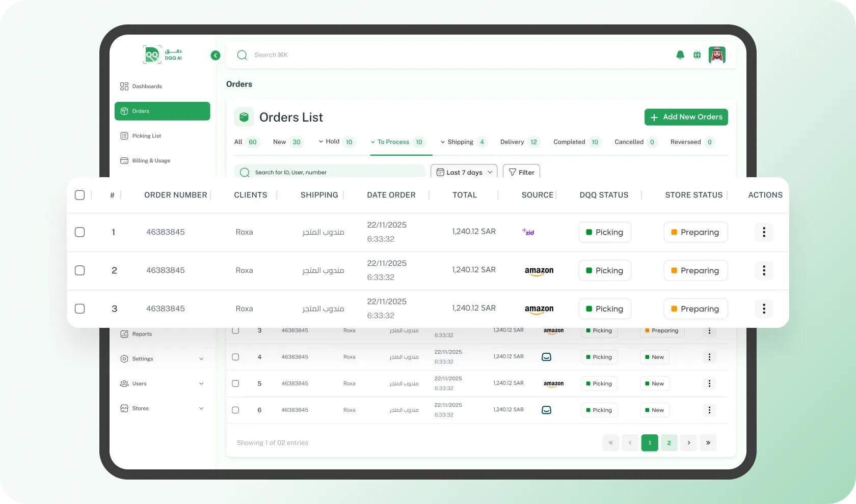The width and height of the screenshot is (856, 504).
Task: Expand the Stores sidebar section
Action: (x=140, y=408)
